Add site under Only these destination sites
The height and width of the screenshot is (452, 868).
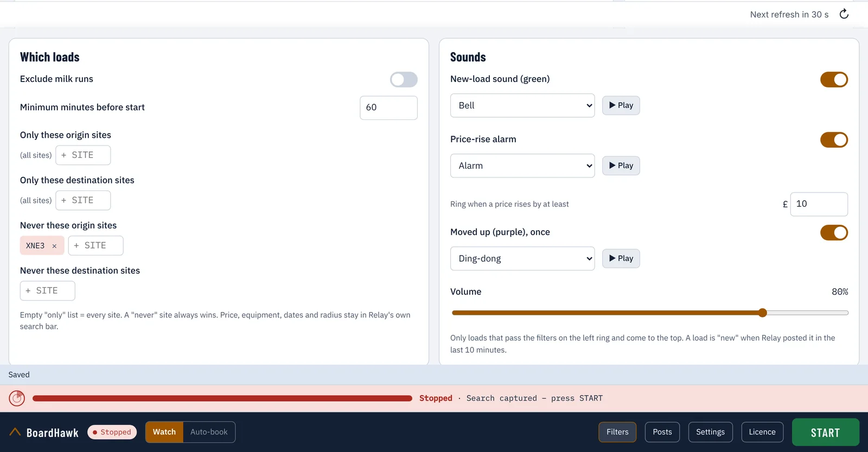[83, 200]
